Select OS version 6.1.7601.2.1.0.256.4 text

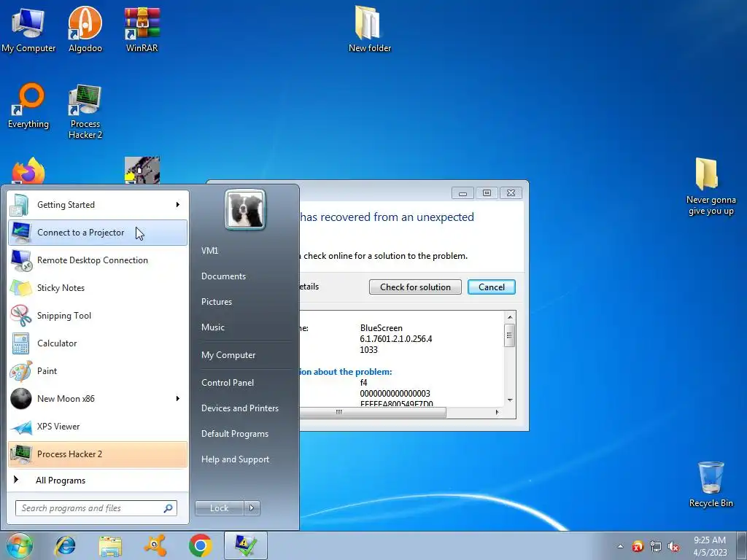(396, 339)
